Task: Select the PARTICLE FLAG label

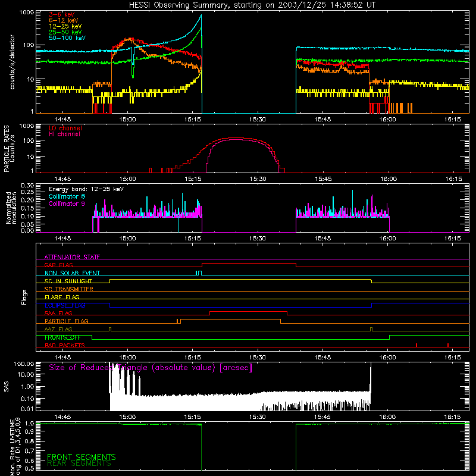Action: point(67,321)
